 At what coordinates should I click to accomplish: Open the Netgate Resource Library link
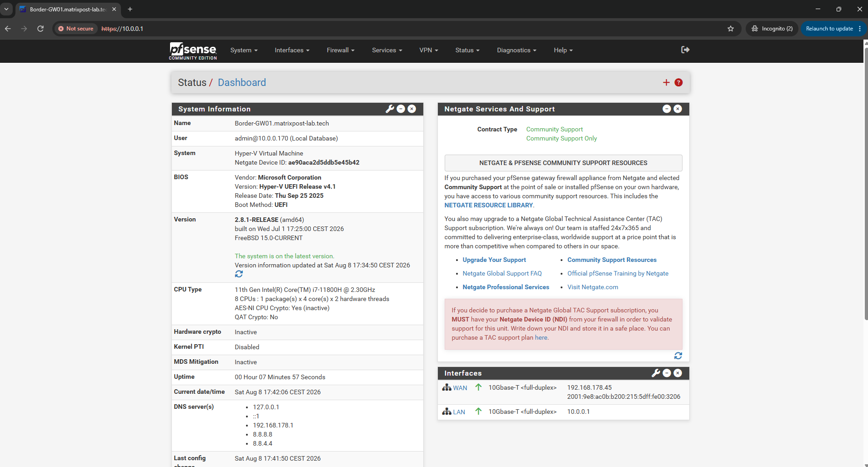pos(488,205)
